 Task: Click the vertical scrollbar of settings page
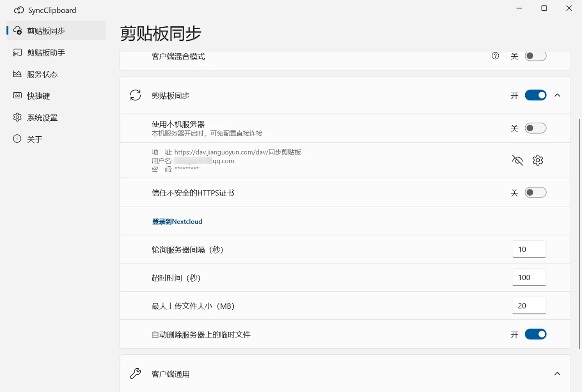[x=579, y=234]
